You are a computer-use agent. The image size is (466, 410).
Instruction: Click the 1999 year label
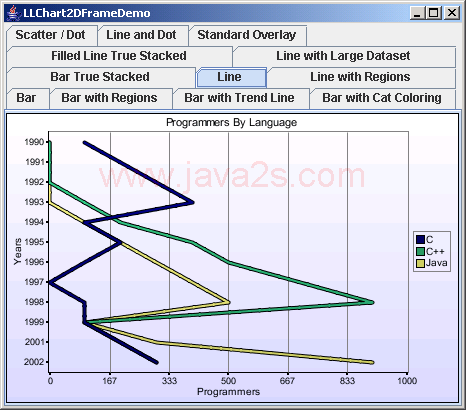point(34,322)
